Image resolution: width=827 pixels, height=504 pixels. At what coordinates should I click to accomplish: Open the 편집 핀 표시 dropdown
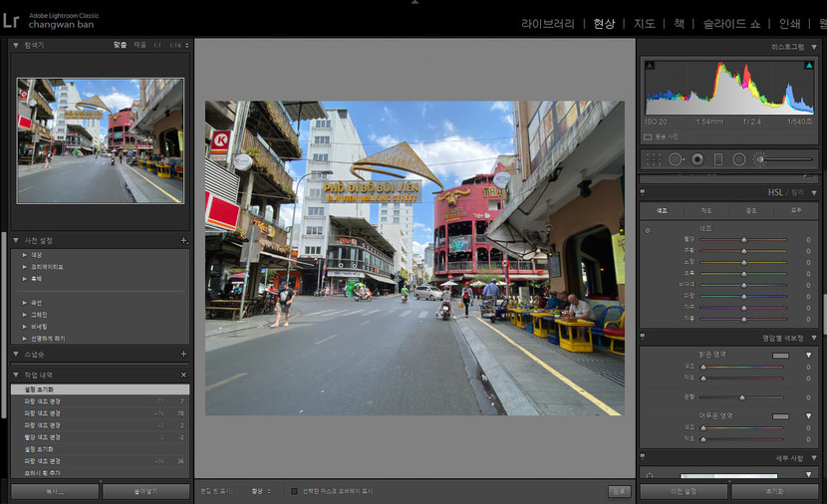coord(261,491)
